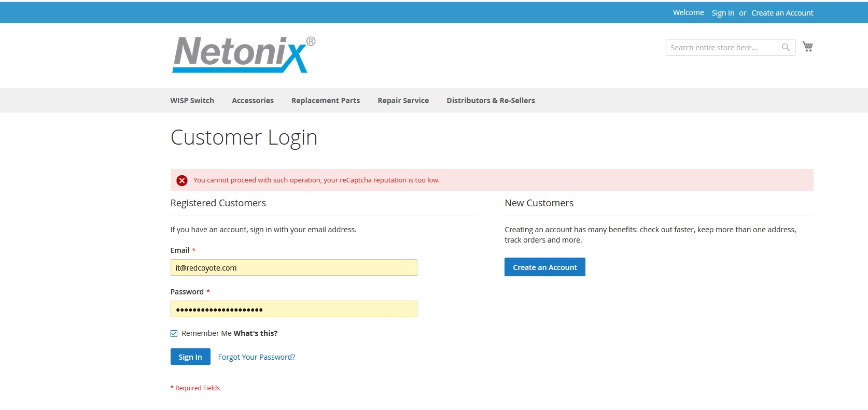Click the red error icon

[182, 180]
